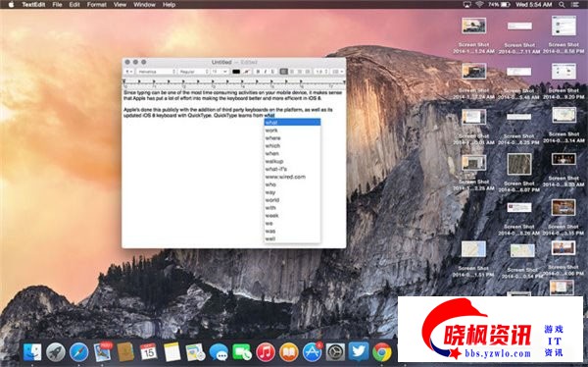Open the Format menu
This screenshot has width=588, height=367.
point(96,5)
